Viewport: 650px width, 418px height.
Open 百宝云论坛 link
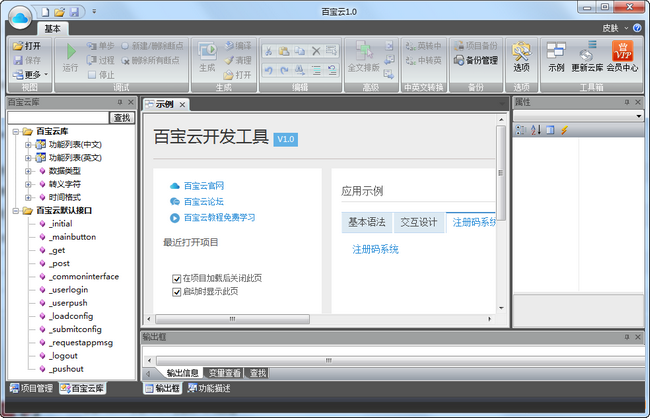point(204,202)
